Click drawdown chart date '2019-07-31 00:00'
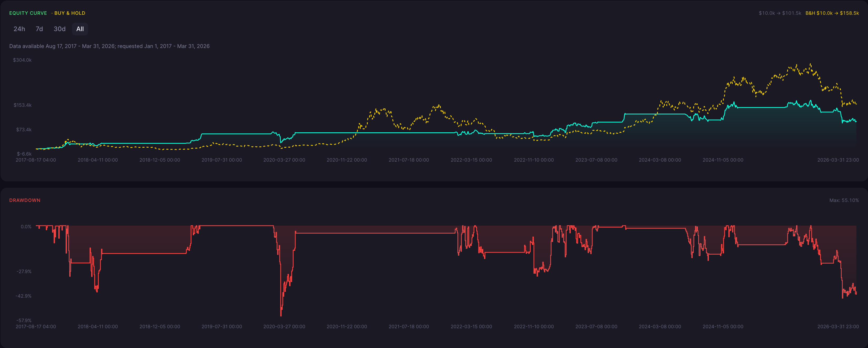The image size is (868, 348). click(222, 327)
